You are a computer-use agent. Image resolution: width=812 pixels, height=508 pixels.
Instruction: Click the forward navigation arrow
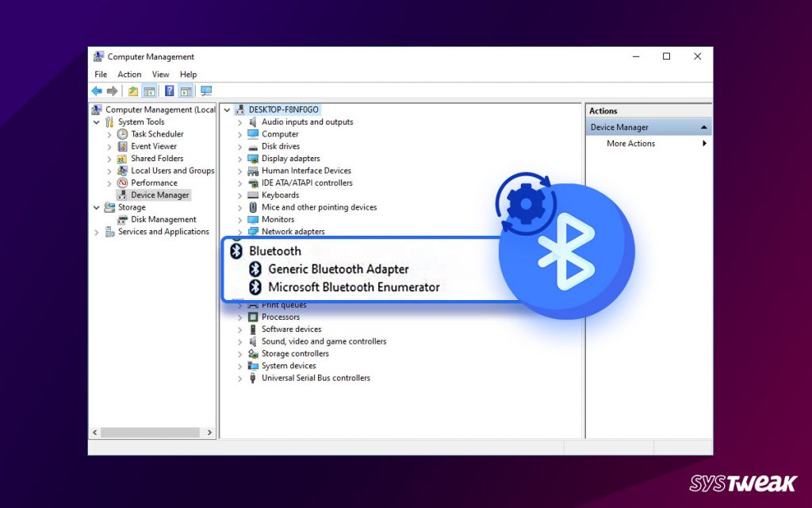point(112,90)
